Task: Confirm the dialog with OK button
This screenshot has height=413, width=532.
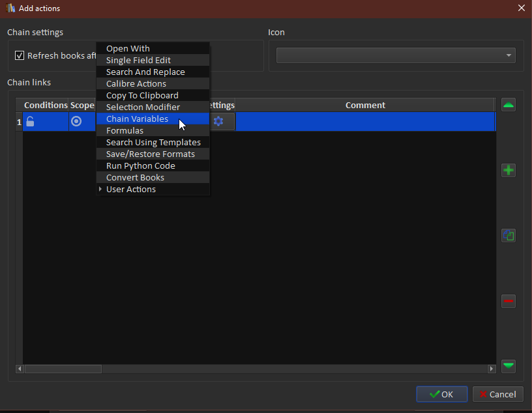Action: point(442,394)
